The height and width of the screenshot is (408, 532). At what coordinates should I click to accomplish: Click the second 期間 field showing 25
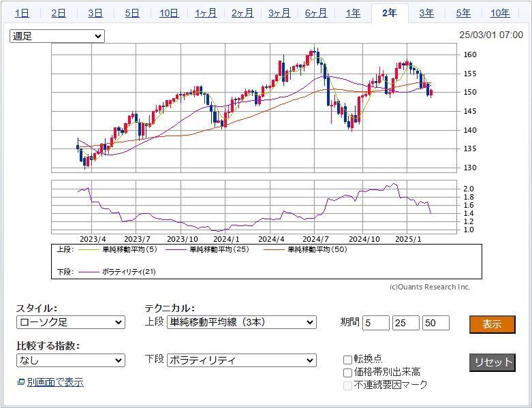tap(406, 323)
